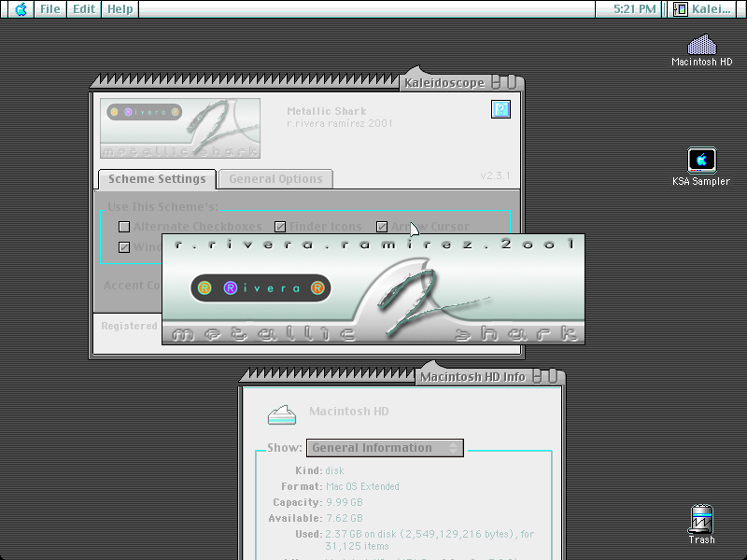Click the Kaleidoscope window collapse button
Screen dimensions: 747x560
pos(496,82)
